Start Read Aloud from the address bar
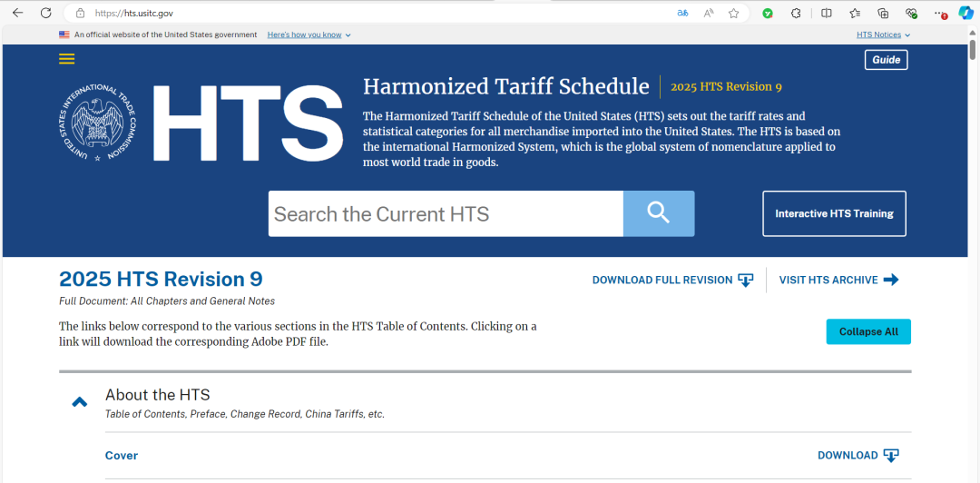Viewport: 980px width, 483px height. 709,13
